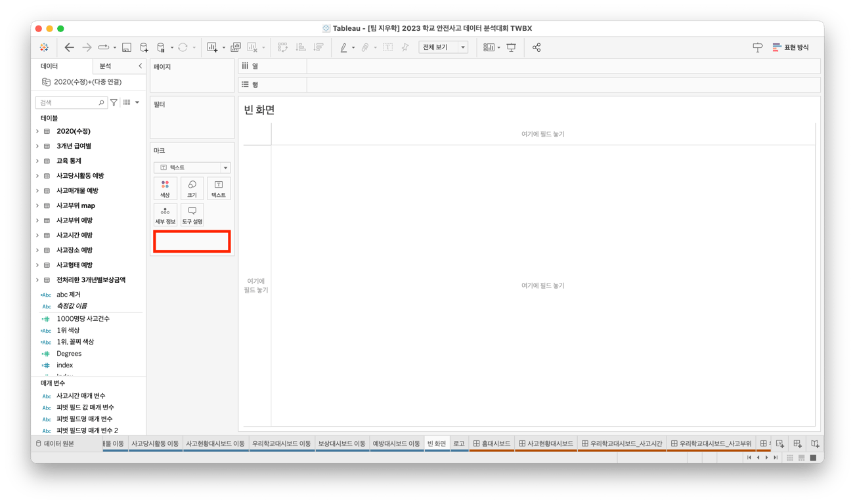
Task: Show mark labels T icon
Action: tap(387, 47)
